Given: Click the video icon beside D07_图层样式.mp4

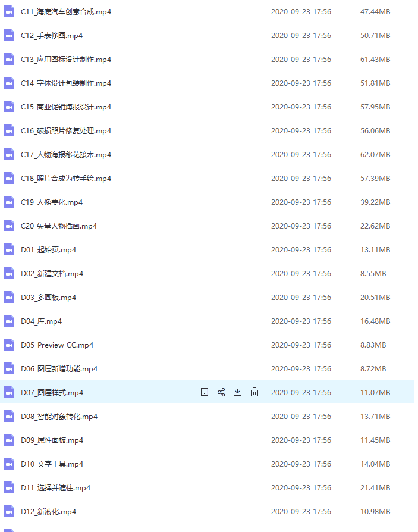Looking at the screenshot, I should point(9,393).
